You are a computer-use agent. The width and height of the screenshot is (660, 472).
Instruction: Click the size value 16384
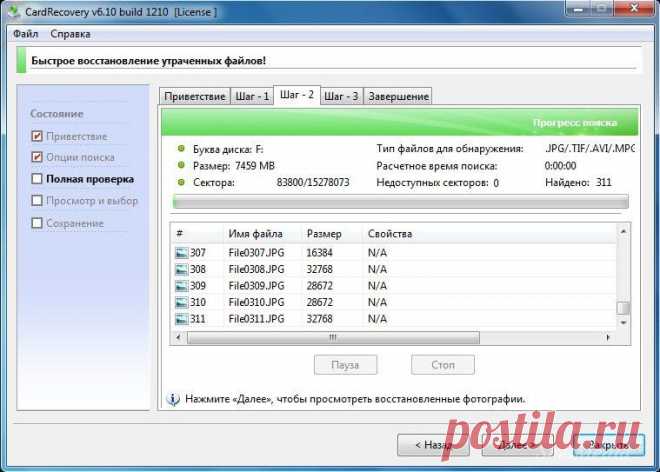point(319,253)
